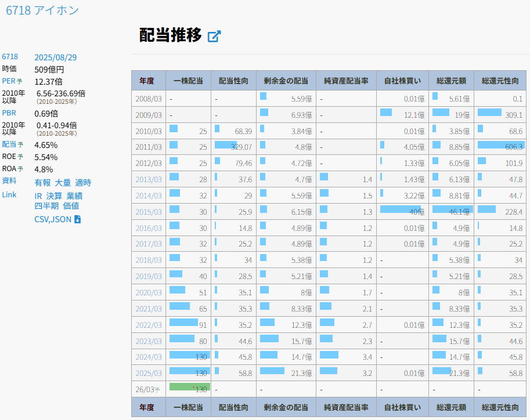This screenshot has width=530, height=420.
Task: Open the 6718 アイホン title link
Action: click(42, 10)
